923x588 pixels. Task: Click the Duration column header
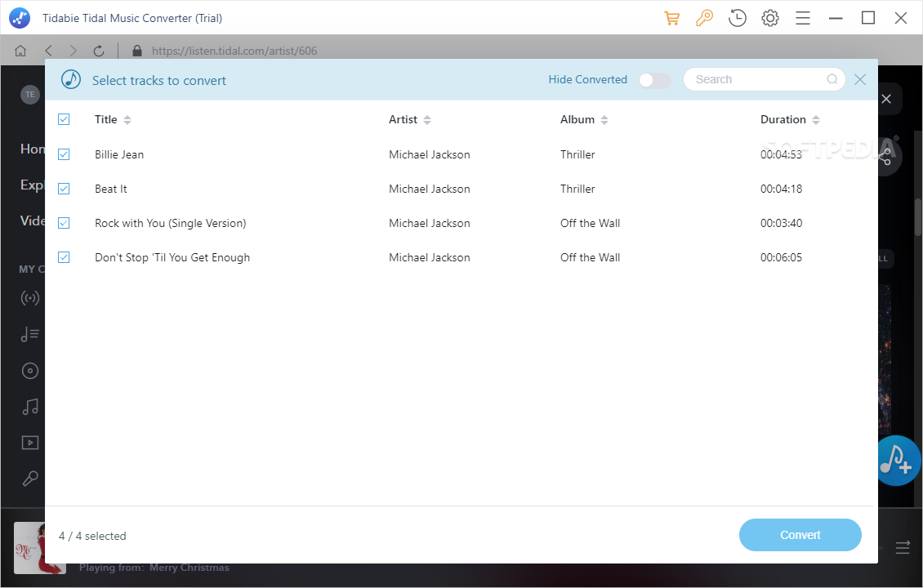[783, 119]
